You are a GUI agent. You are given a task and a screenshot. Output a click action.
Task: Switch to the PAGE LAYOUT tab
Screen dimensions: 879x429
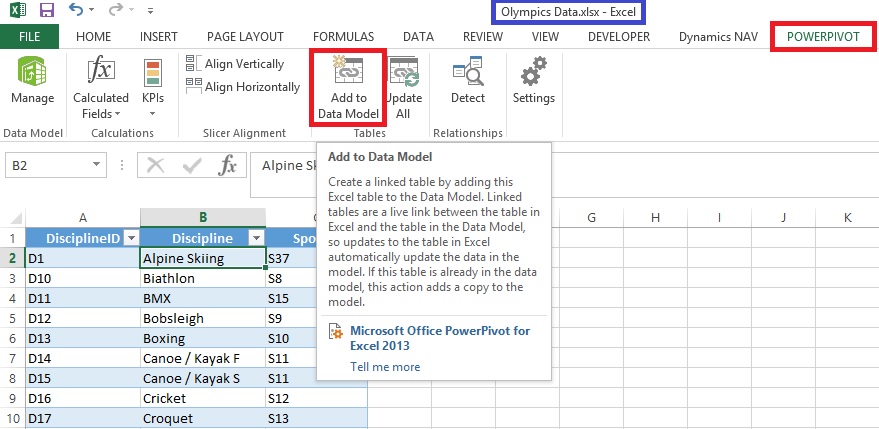(245, 37)
